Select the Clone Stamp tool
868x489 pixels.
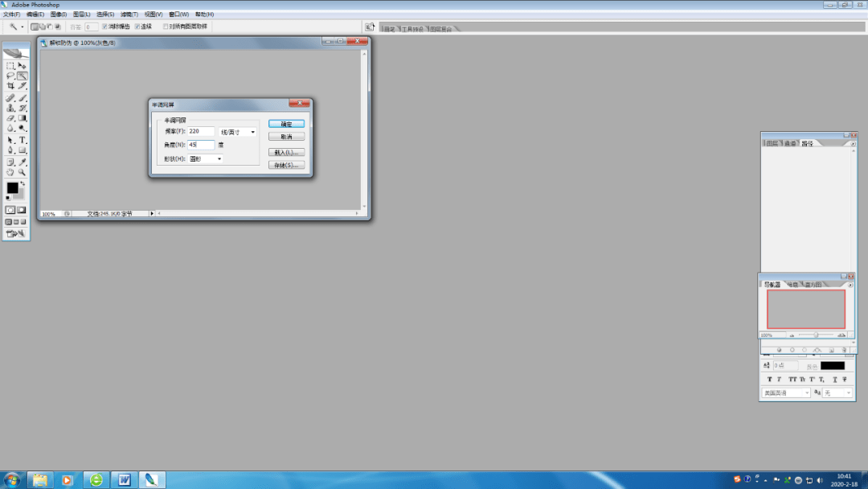pos(10,108)
